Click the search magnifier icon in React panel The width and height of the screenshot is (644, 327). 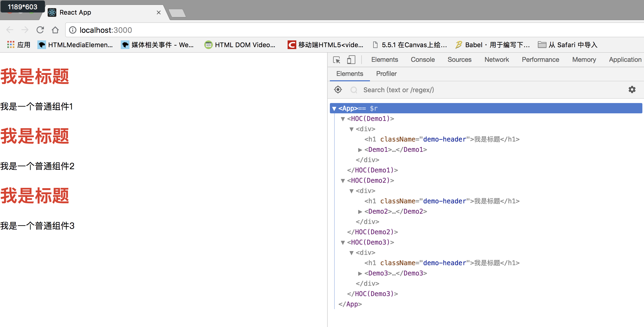354,90
